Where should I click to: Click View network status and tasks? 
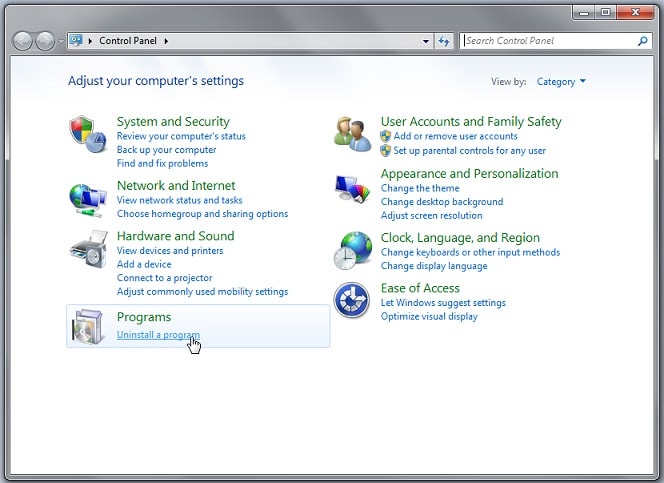pos(180,200)
